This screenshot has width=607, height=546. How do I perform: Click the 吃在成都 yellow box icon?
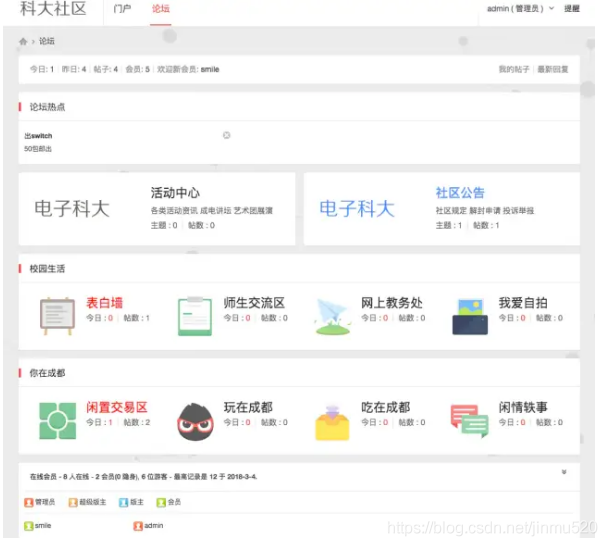332,422
